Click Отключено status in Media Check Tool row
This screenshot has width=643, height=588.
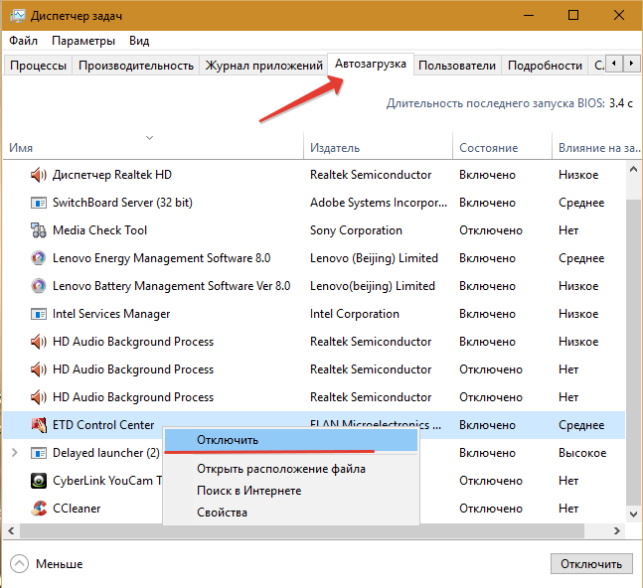pos(491,230)
